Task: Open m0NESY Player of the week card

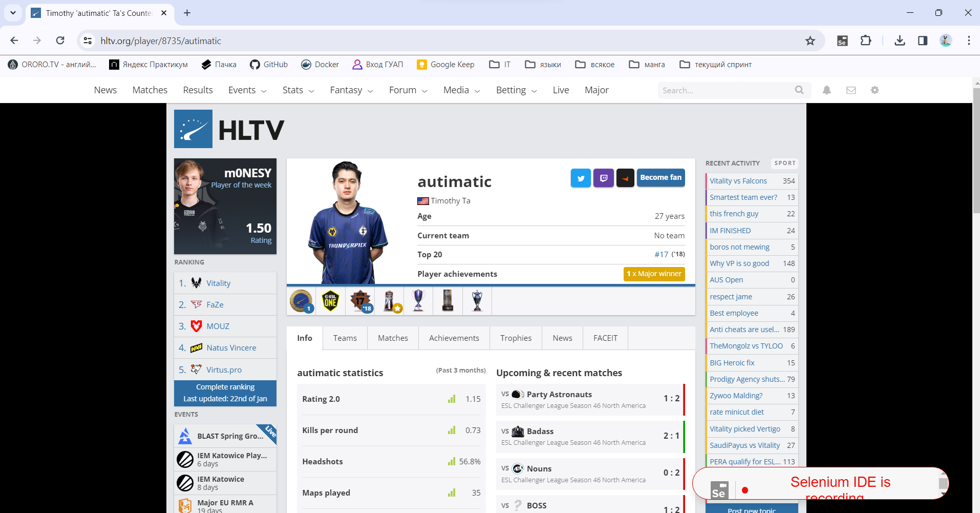Action: pyautogui.click(x=225, y=206)
